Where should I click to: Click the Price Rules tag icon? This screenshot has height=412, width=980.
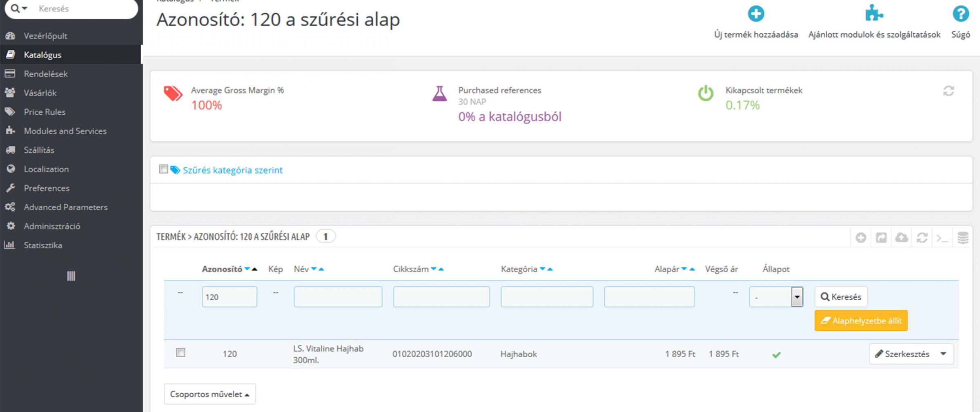pos(10,111)
